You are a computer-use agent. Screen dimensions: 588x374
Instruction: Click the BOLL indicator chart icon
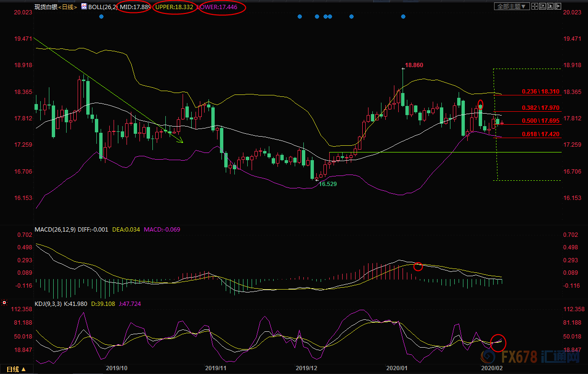pos(84,7)
